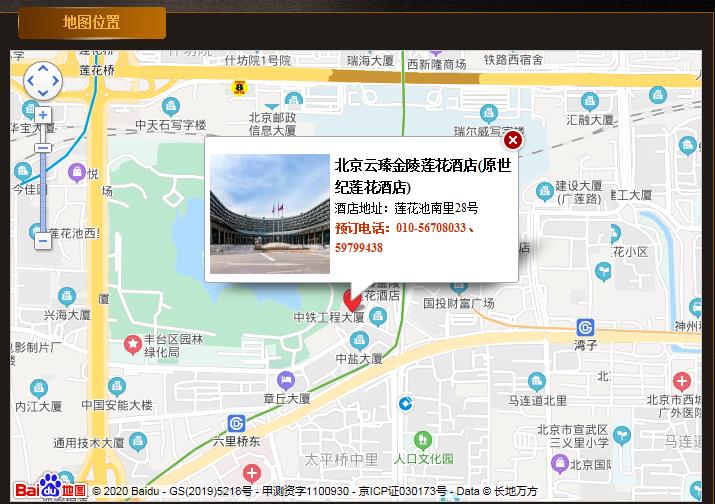Click the 太平桥中里 map label
The width and height of the screenshot is (715, 504).
pos(342,459)
